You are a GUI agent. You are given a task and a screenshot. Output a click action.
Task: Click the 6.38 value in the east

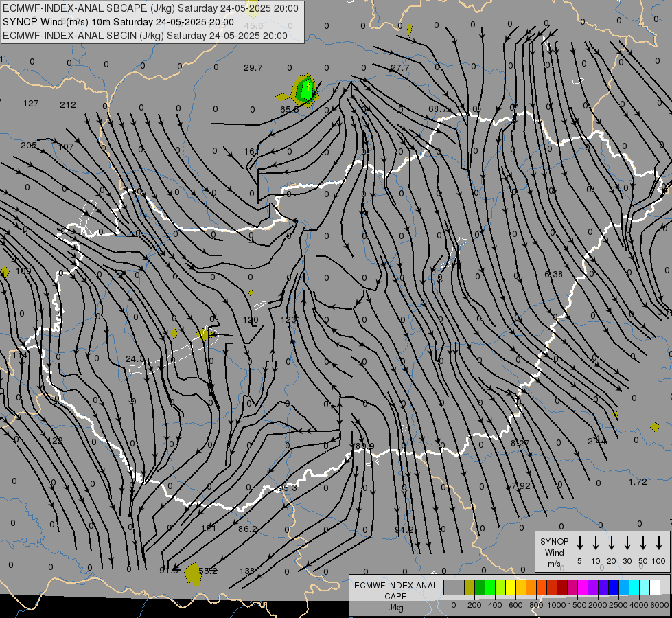coord(553,275)
